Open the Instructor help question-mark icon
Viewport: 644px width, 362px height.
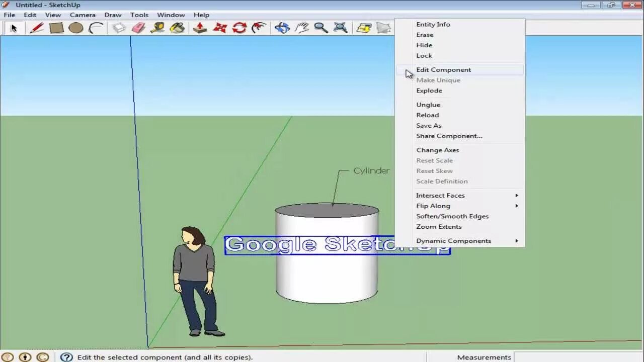66,357
